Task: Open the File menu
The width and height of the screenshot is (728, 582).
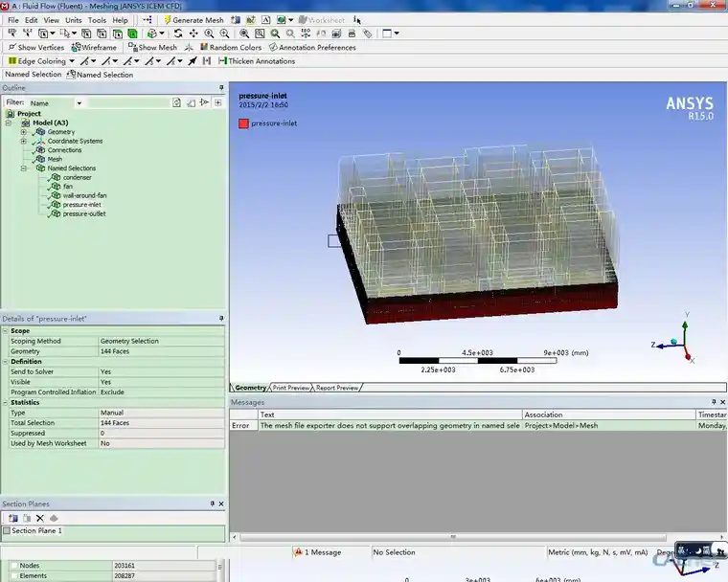Action: point(13,20)
